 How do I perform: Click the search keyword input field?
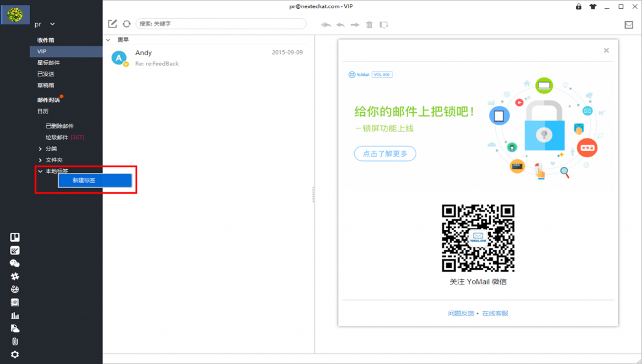219,24
